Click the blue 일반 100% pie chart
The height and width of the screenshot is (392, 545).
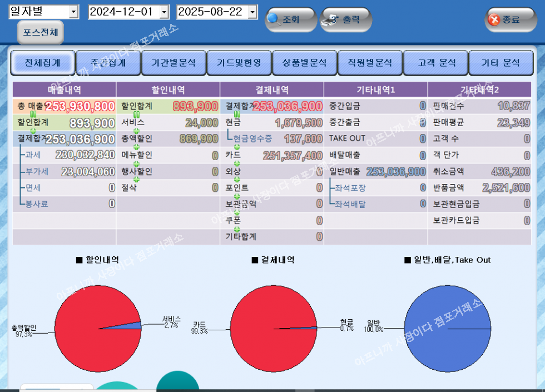pyautogui.click(x=448, y=329)
